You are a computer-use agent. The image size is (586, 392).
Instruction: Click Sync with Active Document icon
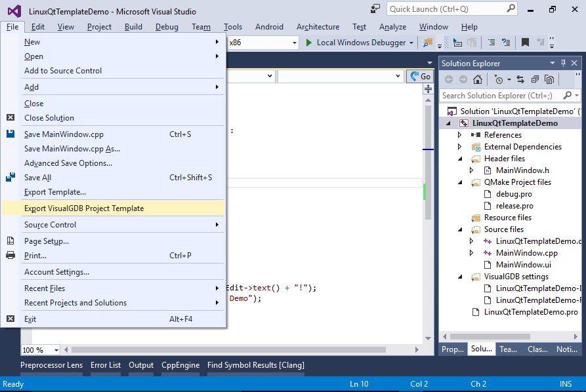click(x=520, y=79)
